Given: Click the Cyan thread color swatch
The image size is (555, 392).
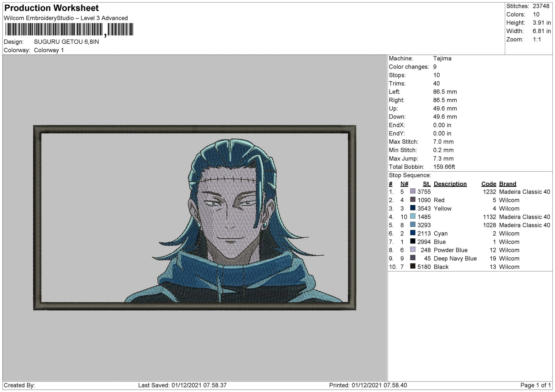Looking at the screenshot, I should (x=413, y=233).
